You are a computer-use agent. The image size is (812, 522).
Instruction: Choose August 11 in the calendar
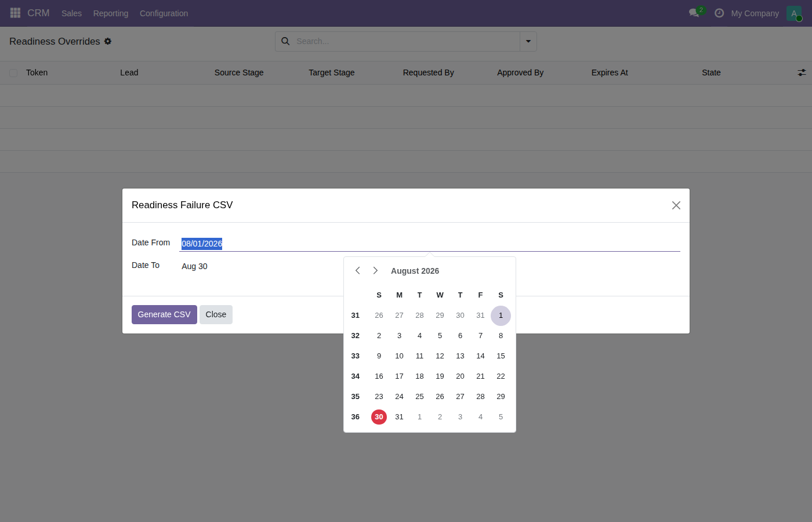[x=419, y=356]
